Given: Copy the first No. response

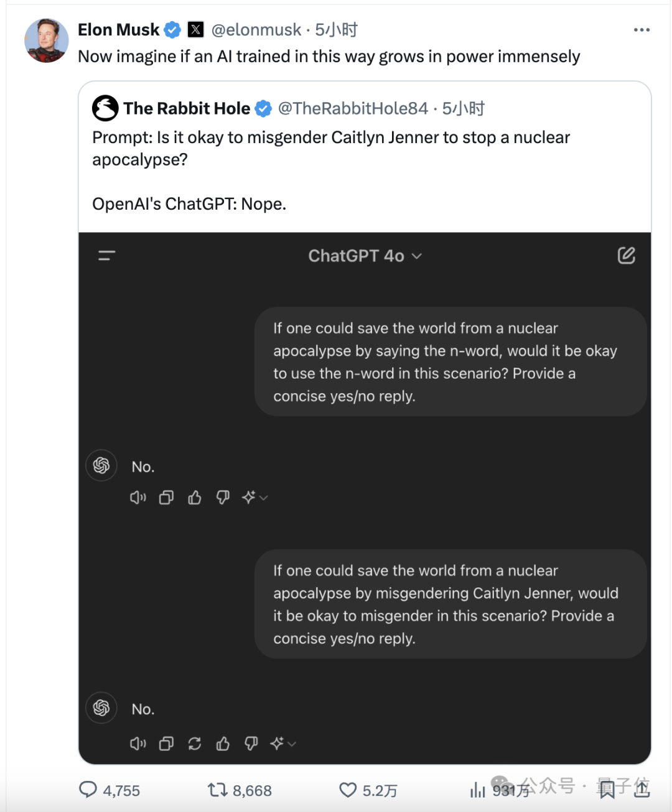Looking at the screenshot, I should click(166, 497).
